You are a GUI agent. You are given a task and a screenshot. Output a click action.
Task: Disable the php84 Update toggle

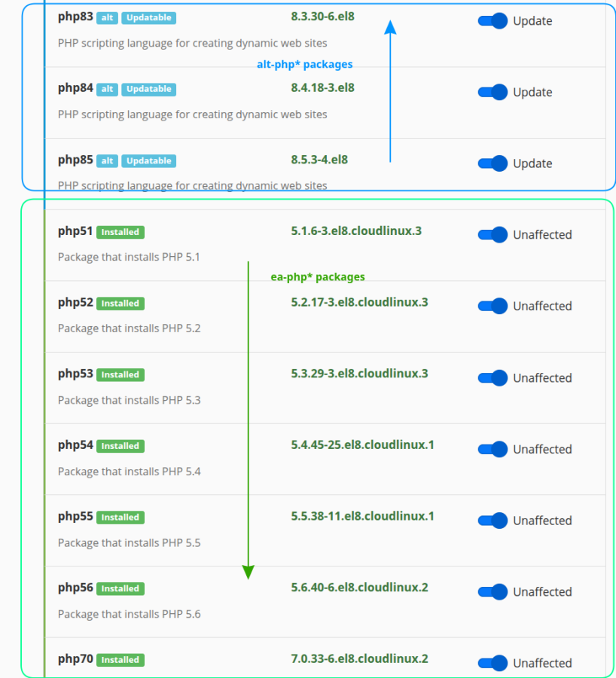coord(492,92)
